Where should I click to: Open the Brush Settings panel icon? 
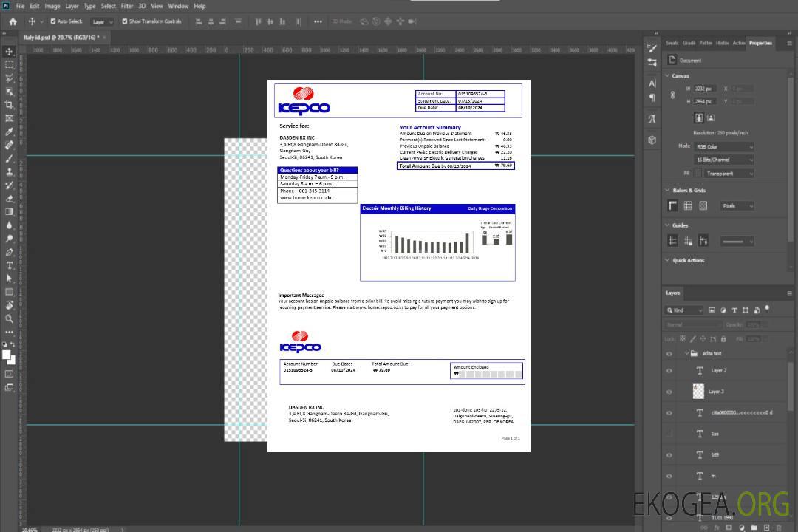pyautogui.click(x=652, y=48)
